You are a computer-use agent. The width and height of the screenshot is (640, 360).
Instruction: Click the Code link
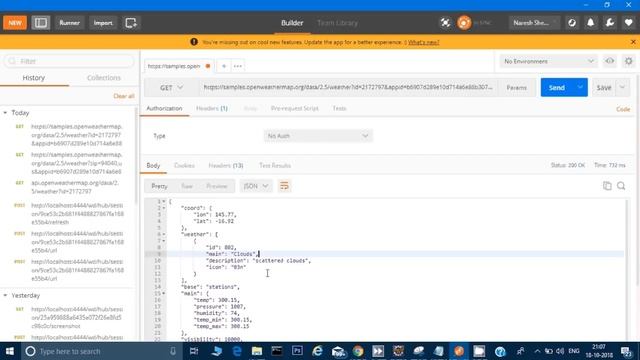click(623, 109)
